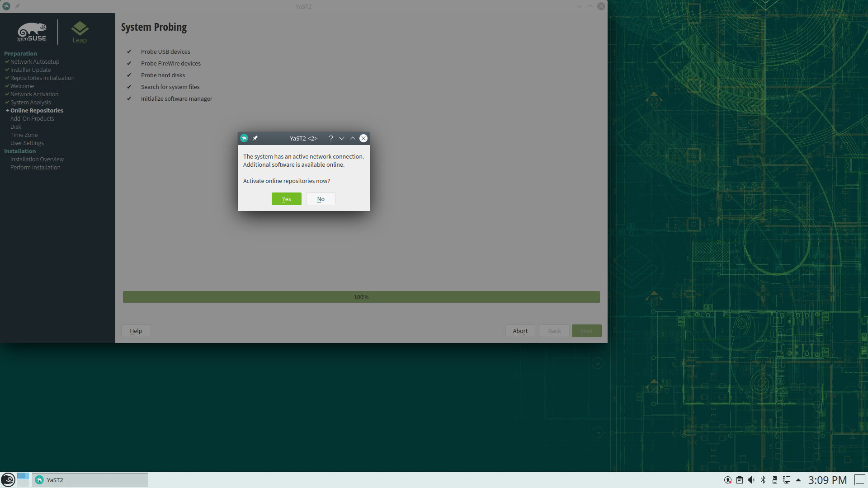Screen dimensions: 868x488
Task: Click the dialog's context help question mark
Action: [330, 138]
